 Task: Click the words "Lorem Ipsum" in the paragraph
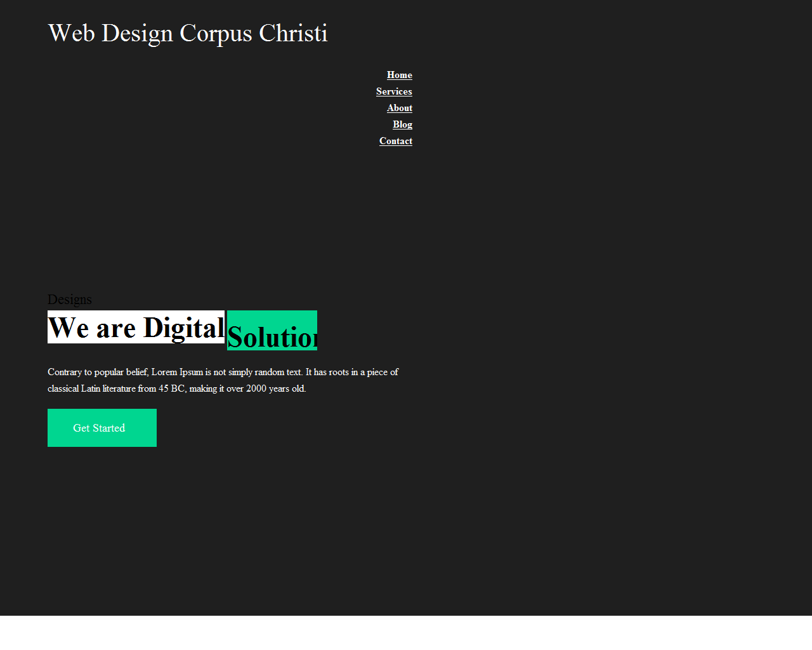pyautogui.click(x=177, y=372)
